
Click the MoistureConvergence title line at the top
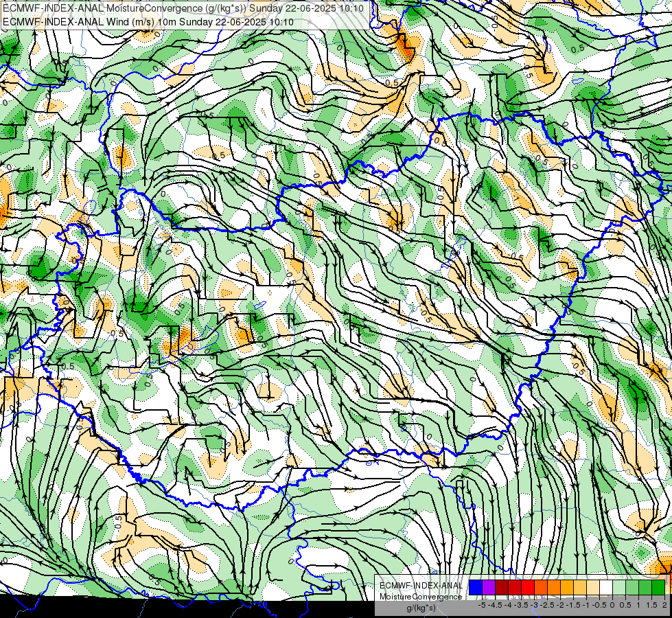click(x=183, y=8)
